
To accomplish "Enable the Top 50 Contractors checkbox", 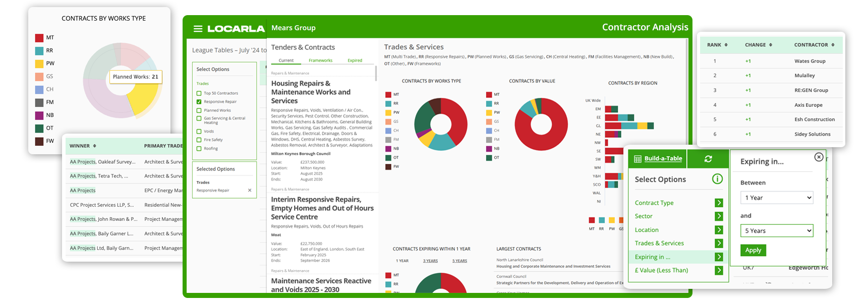I will point(199,93).
